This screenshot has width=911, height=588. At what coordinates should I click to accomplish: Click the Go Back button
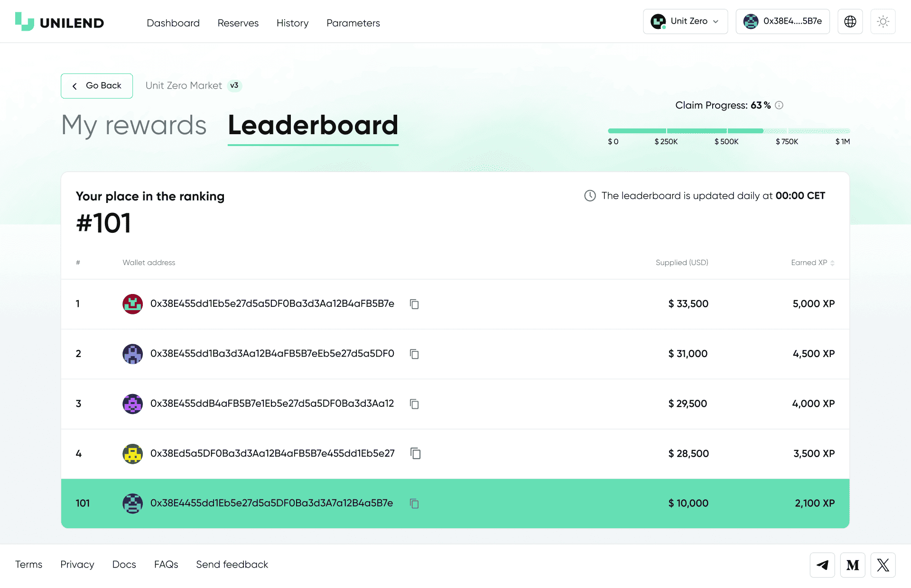tap(97, 86)
